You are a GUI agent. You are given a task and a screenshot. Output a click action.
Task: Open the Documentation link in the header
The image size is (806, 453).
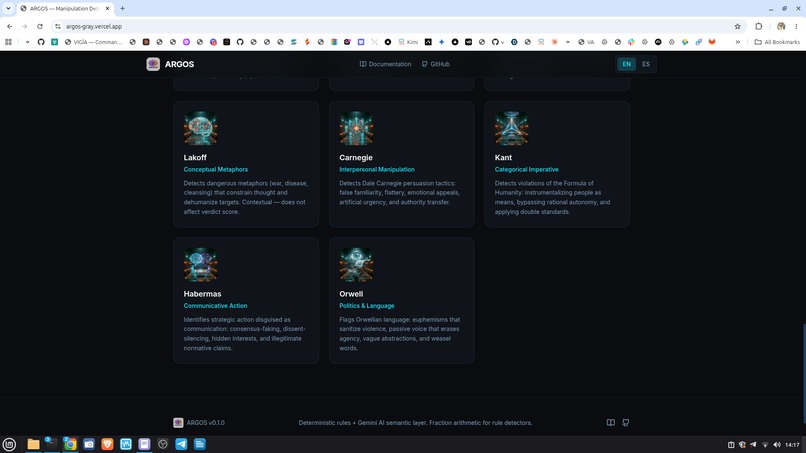pos(386,64)
